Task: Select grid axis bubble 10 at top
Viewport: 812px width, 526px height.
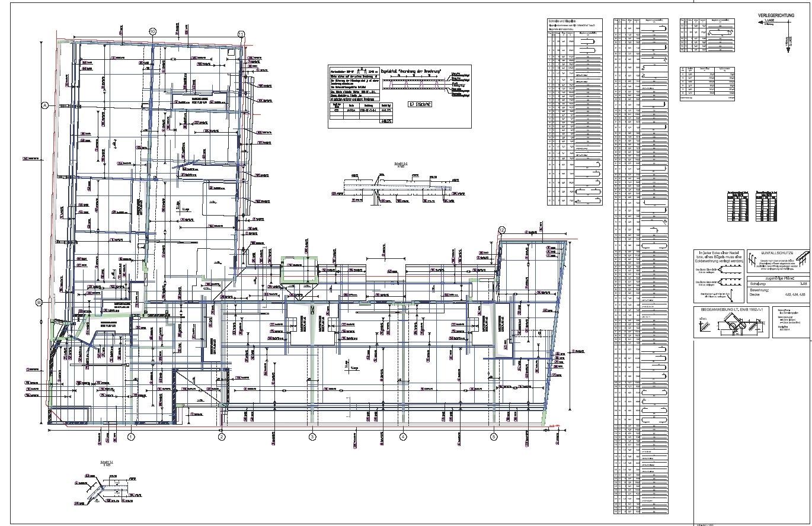Action: pyautogui.click(x=152, y=31)
